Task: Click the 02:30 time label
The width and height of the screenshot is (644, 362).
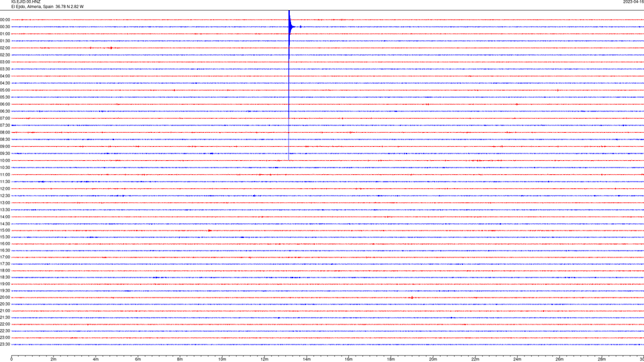Action: point(5,55)
